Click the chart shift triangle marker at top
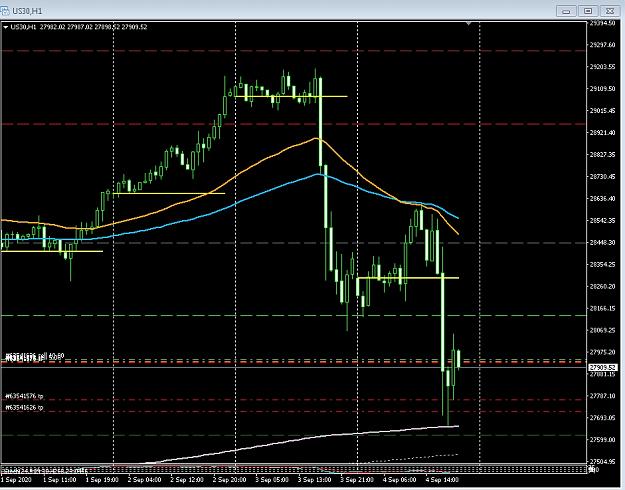The width and height of the screenshot is (625, 490). pyautogui.click(x=469, y=24)
